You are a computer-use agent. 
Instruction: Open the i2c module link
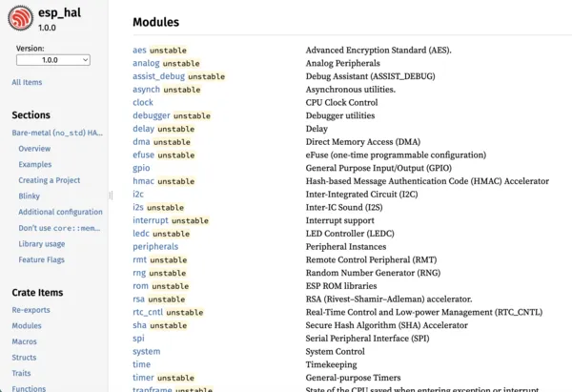coord(138,195)
